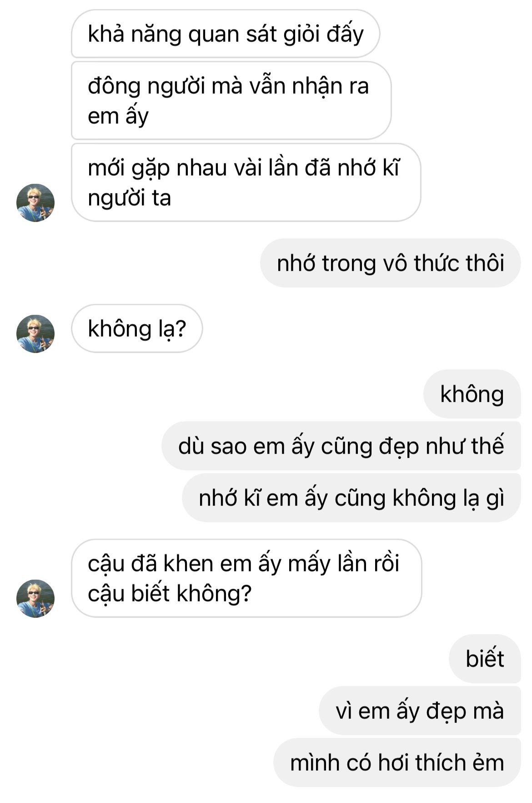The width and height of the screenshot is (532, 803).
Task: Click the avatar beside "cậu biết không?" message
Action: pyautogui.click(x=35, y=598)
